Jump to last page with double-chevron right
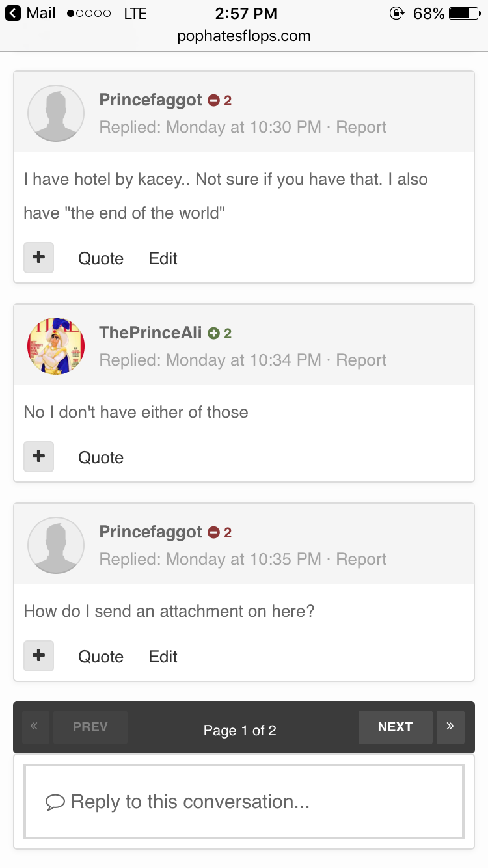Screen dimensions: 488x868 point(450,727)
